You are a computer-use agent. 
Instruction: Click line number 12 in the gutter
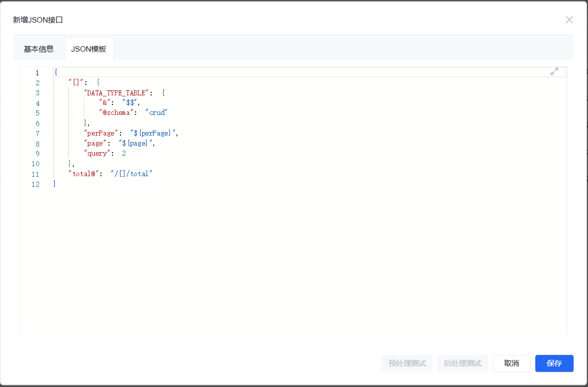36,184
